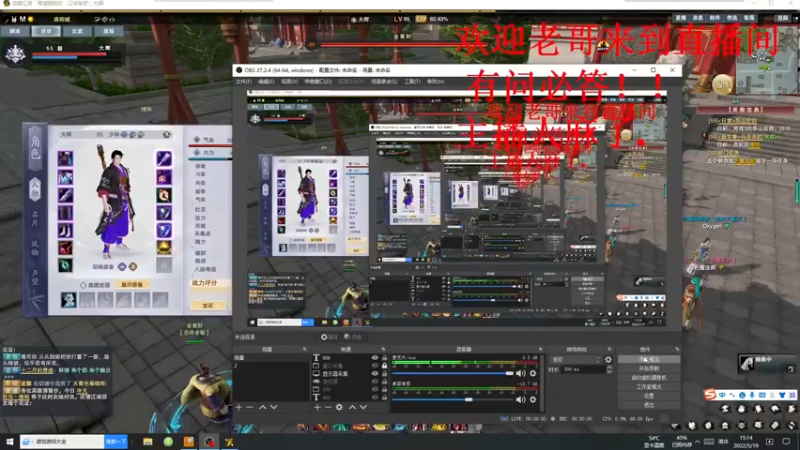Toggle the 隐藏武器 checkbox
The height and width of the screenshot is (450, 800).
[x=83, y=285]
